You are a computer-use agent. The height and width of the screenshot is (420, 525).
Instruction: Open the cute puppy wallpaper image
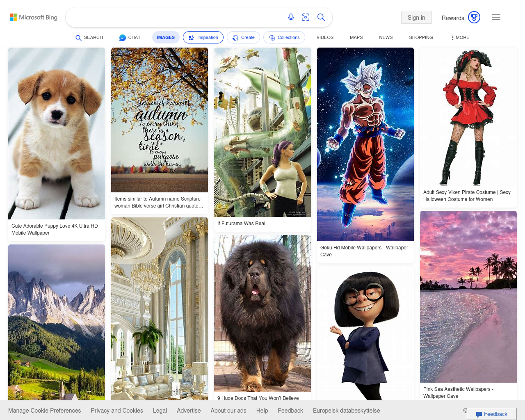click(x=57, y=133)
